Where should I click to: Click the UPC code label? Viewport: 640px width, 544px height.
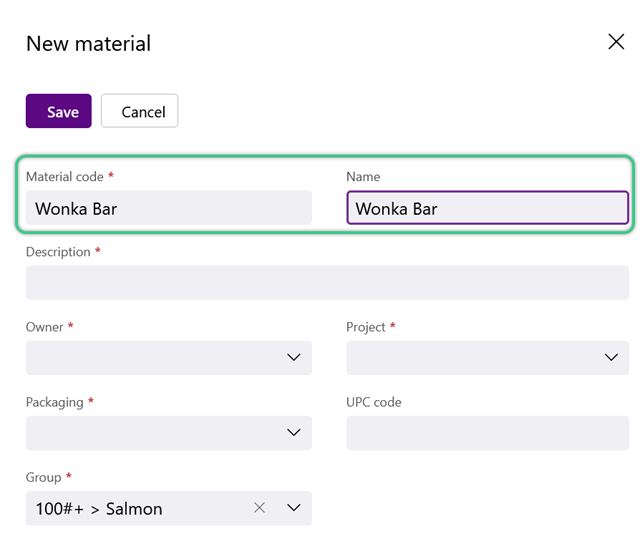373,402
